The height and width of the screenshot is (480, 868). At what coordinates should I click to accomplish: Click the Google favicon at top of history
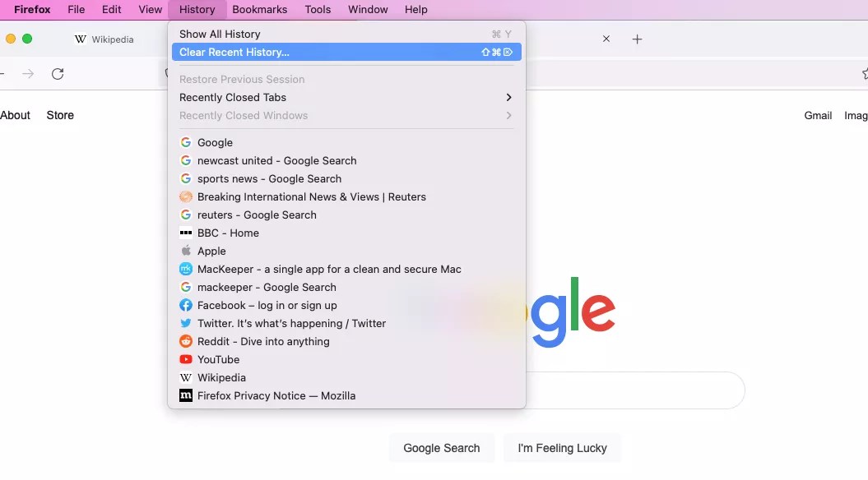185,142
